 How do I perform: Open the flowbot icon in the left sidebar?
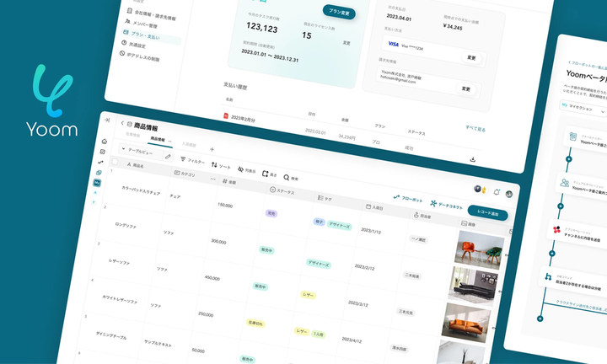pos(100,162)
